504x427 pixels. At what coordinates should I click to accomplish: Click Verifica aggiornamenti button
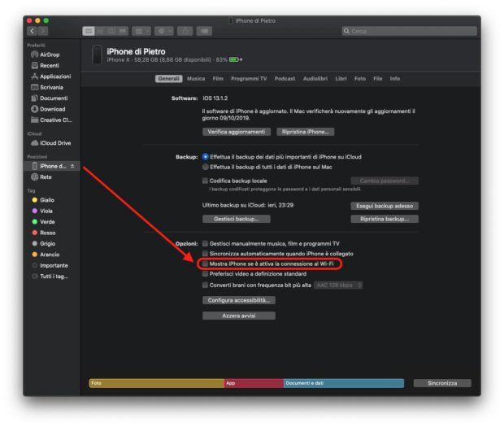coord(237,132)
